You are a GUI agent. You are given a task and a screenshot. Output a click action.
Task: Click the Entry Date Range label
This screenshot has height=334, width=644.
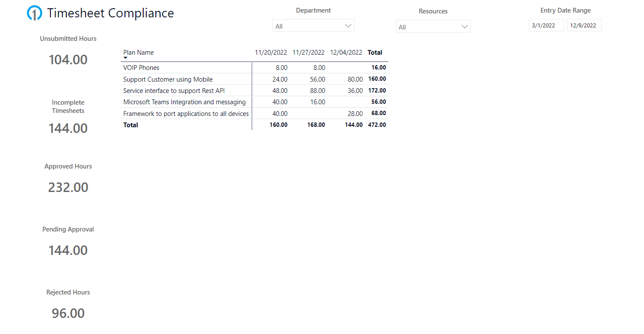click(x=565, y=10)
